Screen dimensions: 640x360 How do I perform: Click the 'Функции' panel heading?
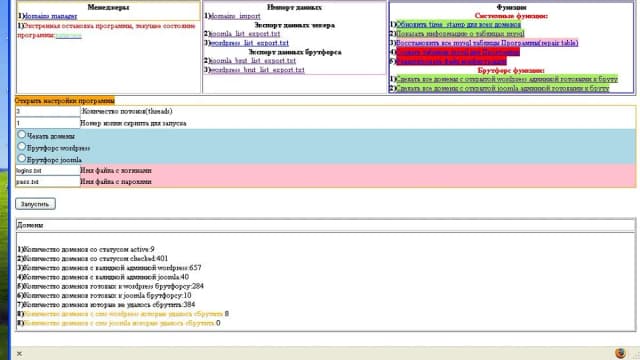(511, 7)
